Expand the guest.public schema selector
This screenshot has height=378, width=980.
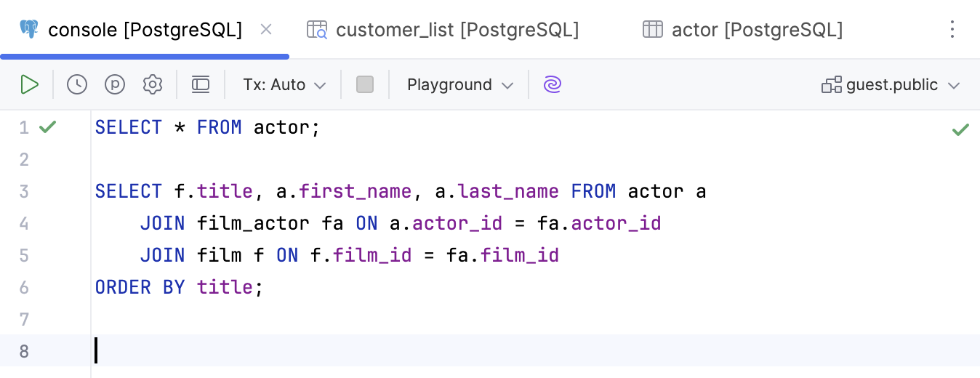coord(891,85)
